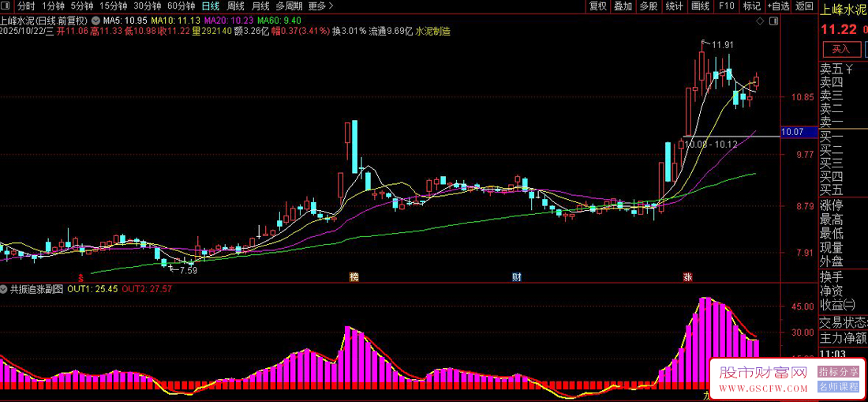Switch to 日线 daily chart
This screenshot has height=402, width=868.
coord(211,6)
